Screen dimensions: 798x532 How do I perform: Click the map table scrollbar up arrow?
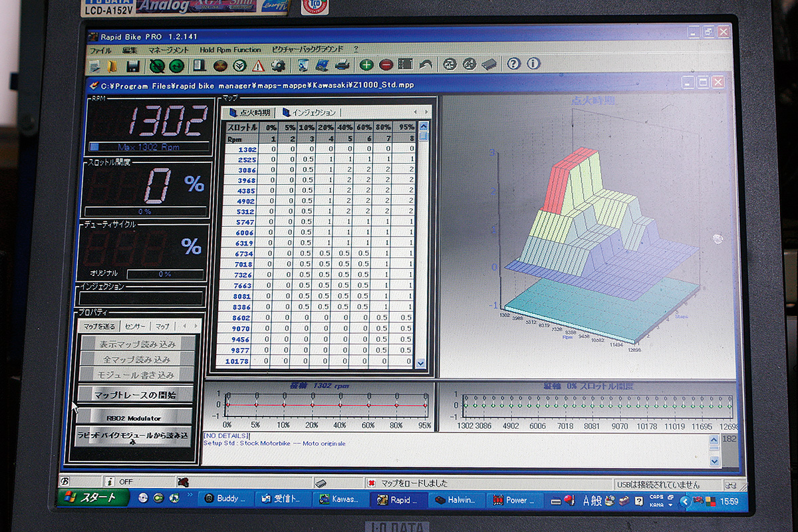[x=422, y=126]
